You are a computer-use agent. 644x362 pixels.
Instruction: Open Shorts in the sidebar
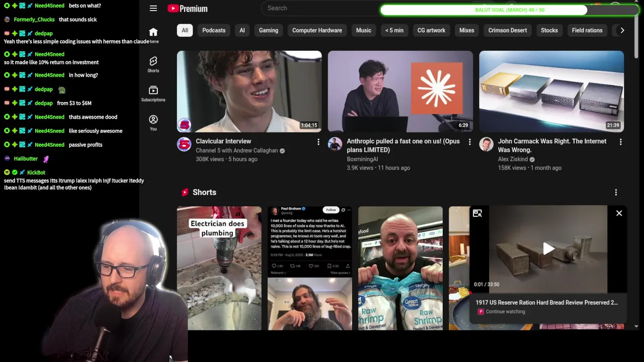pos(153,64)
